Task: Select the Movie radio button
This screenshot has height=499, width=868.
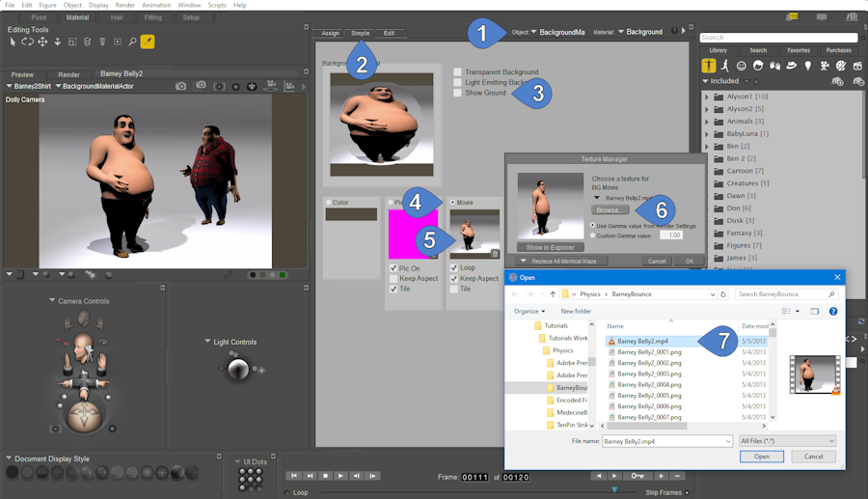Action: click(452, 202)
